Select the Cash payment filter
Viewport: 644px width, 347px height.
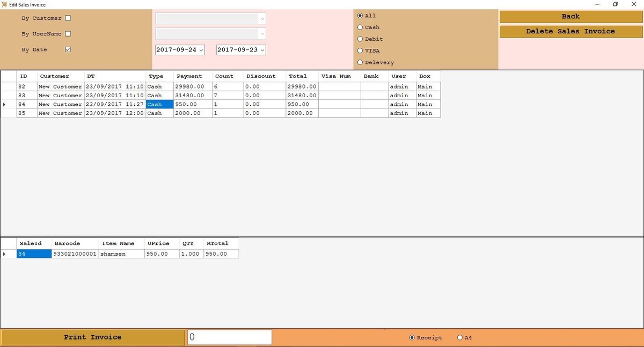point(360,27)
